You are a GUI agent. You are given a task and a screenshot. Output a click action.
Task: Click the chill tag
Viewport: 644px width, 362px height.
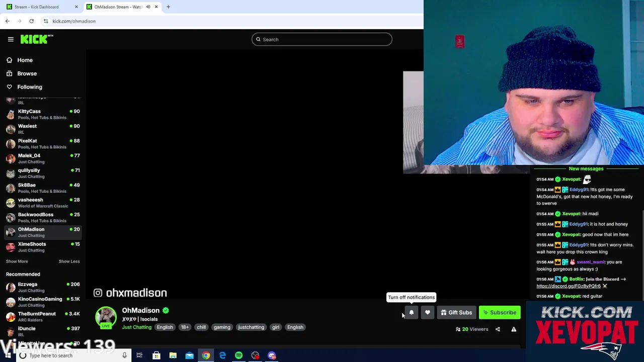[201, 327]
